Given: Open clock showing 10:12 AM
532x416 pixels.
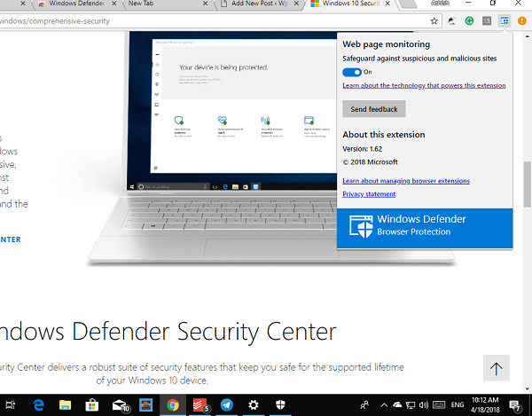Looking at the screenshot, I should coord(485,404).
